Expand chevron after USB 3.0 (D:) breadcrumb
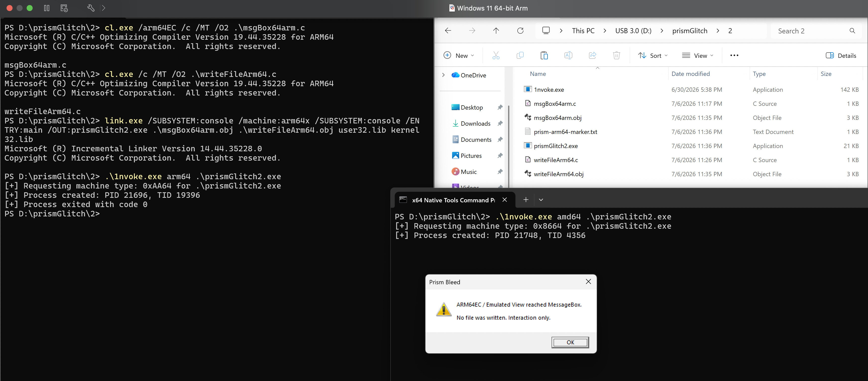868x381 pixels. (x=662, y=31)
